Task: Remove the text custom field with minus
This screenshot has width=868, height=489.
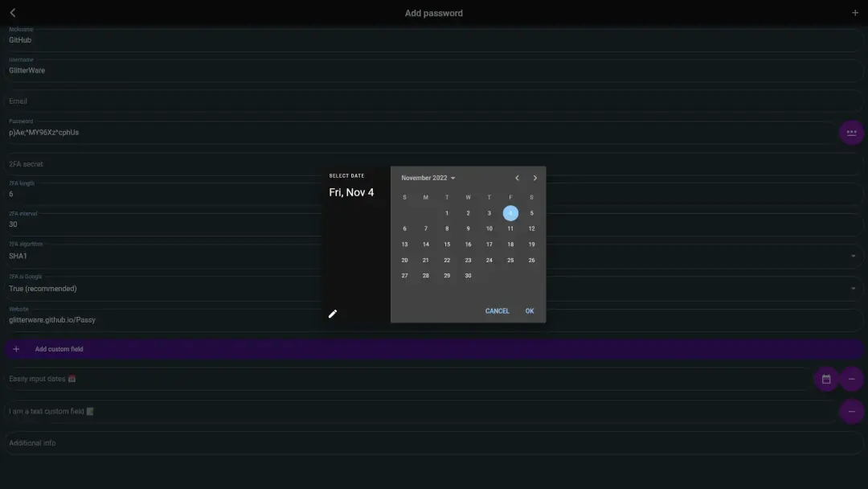Action: click(x=851, y=412)
